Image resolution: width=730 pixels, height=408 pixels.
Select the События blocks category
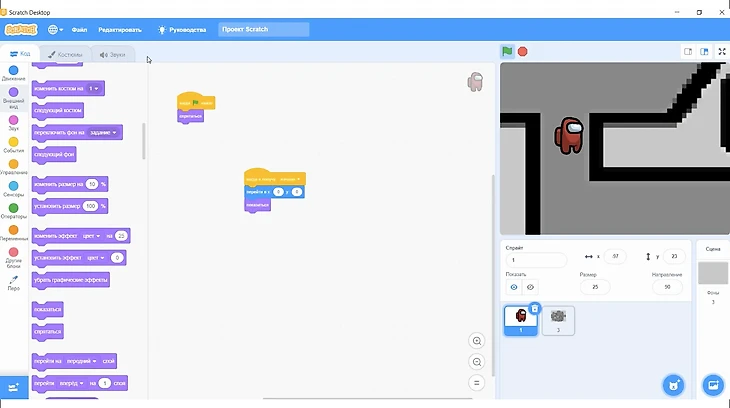(14, 145)
